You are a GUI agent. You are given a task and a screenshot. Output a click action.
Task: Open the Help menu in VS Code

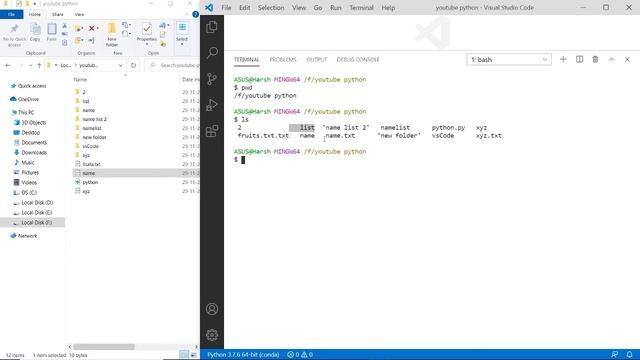[388, 8]
